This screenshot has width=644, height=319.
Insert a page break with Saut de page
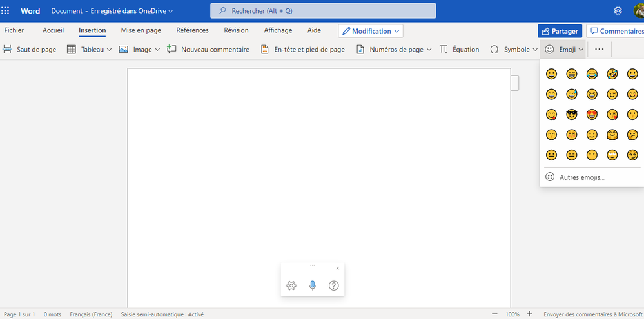tap(29, 49)
